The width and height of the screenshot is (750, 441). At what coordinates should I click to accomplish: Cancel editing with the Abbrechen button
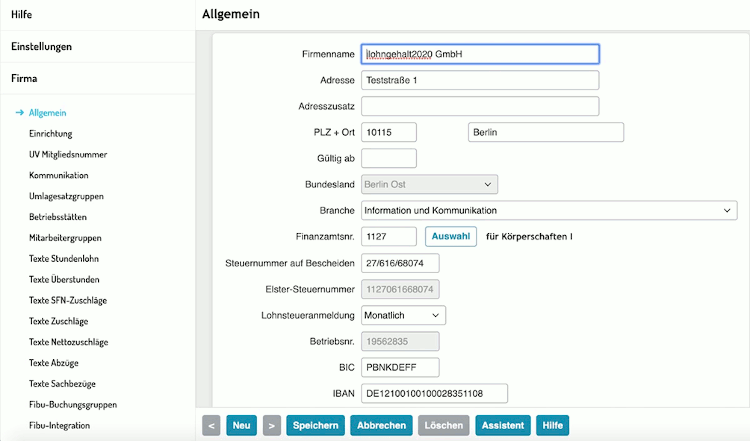(x=381, y=425)
